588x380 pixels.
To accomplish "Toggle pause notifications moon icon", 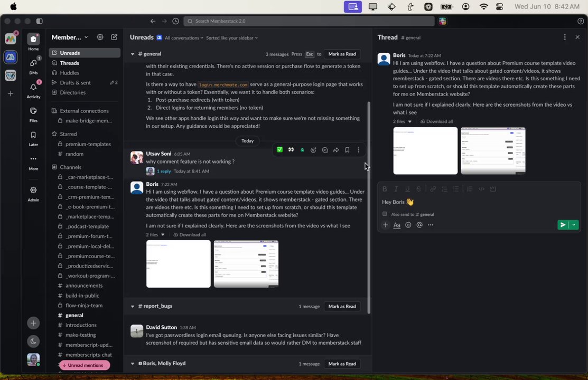I will click(33, 341).
